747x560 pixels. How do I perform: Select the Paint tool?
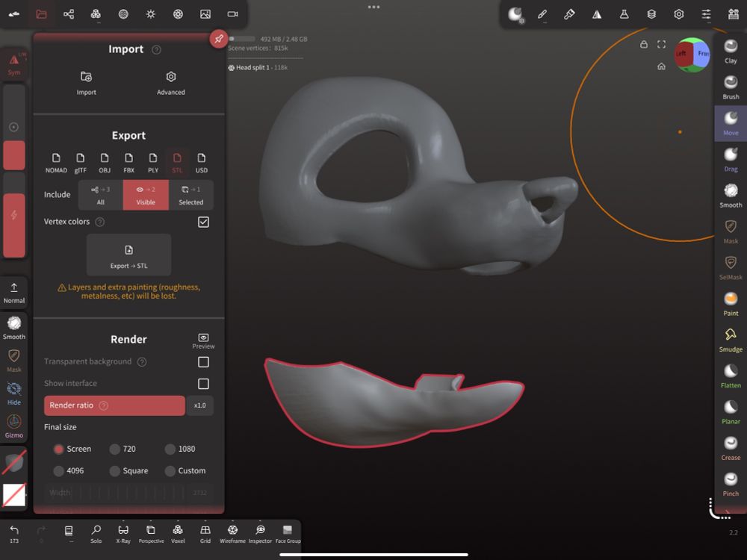tap(731, 304)
